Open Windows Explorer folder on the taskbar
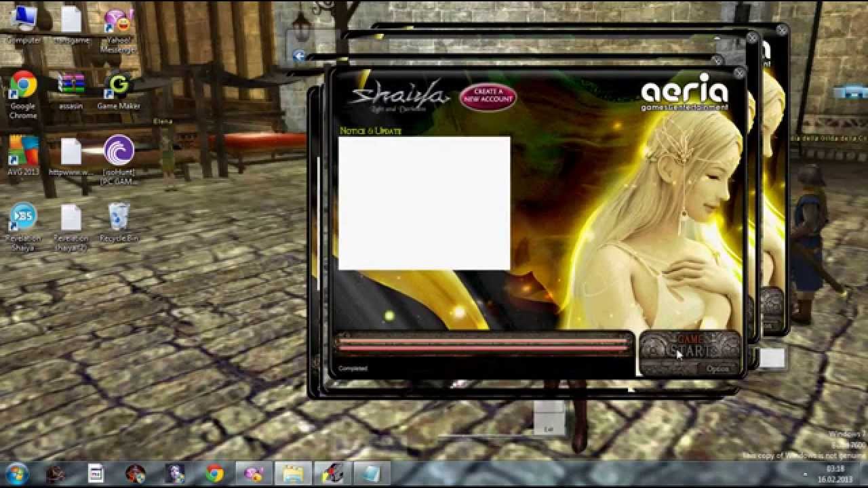Viewport: 868px width, 488px height. point(293,474)
